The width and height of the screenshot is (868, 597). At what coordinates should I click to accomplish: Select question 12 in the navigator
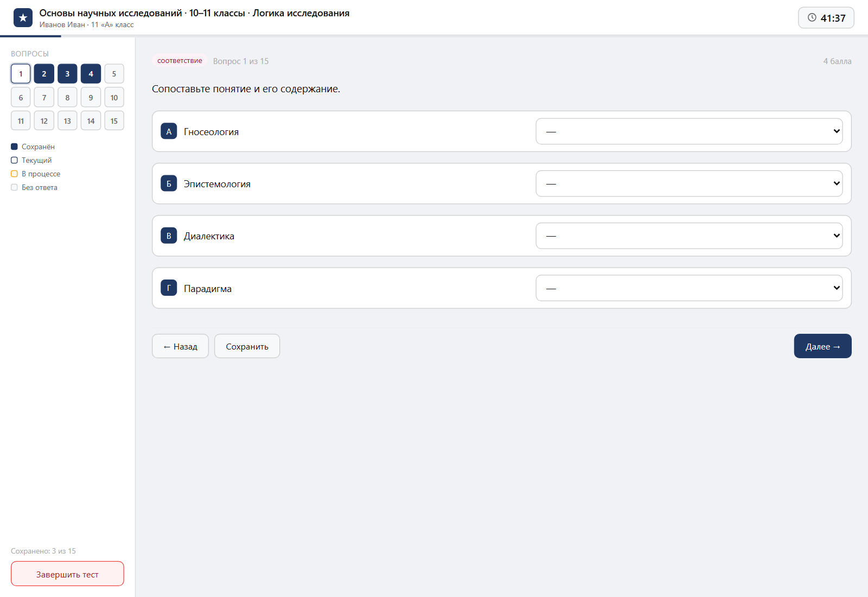click(x=44, y=120)
